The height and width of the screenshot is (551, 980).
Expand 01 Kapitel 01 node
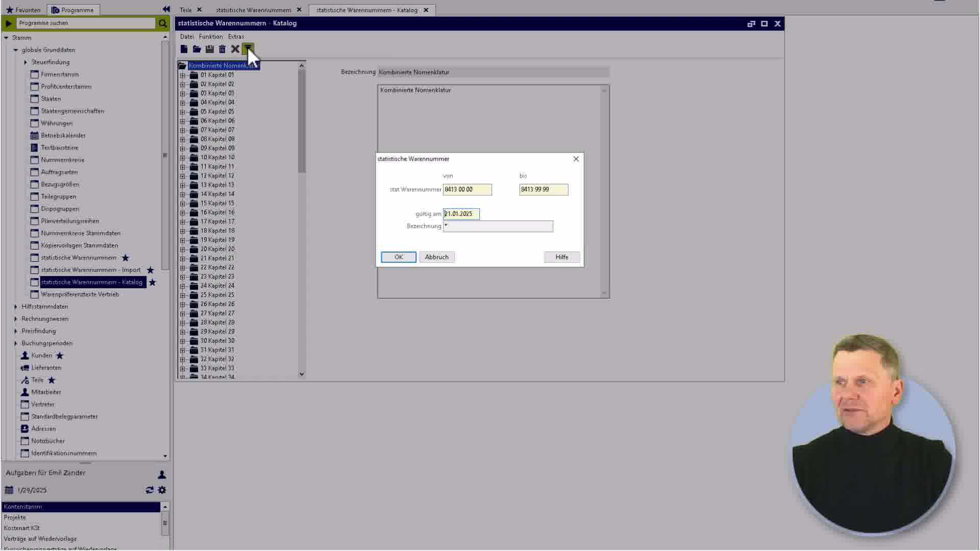click(x=182, y=75)
